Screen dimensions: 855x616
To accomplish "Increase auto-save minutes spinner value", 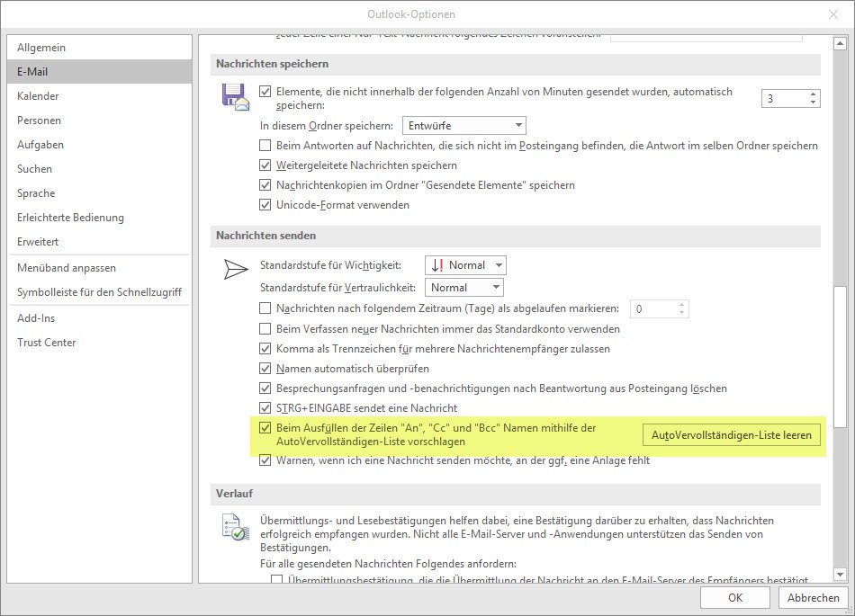I will tap(813, 94).
